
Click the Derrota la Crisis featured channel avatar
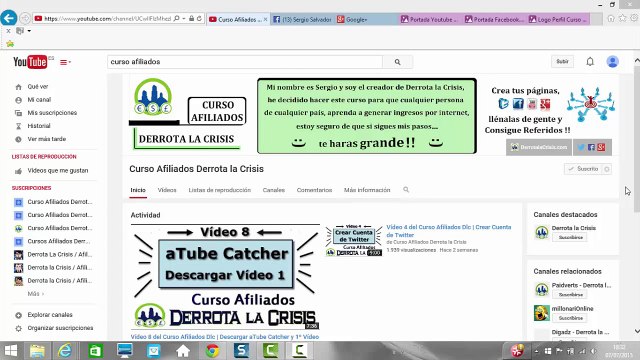click(x=542, y=232)
